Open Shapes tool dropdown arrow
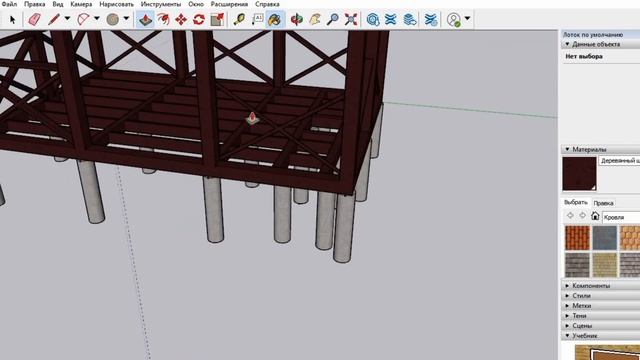This screenshot has height=360, width=640. click(x=126, y=18)
